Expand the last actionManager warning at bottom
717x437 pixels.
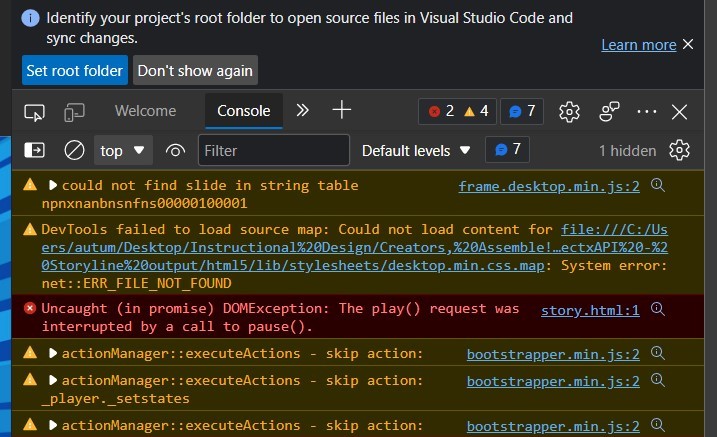tap(53, 425)
